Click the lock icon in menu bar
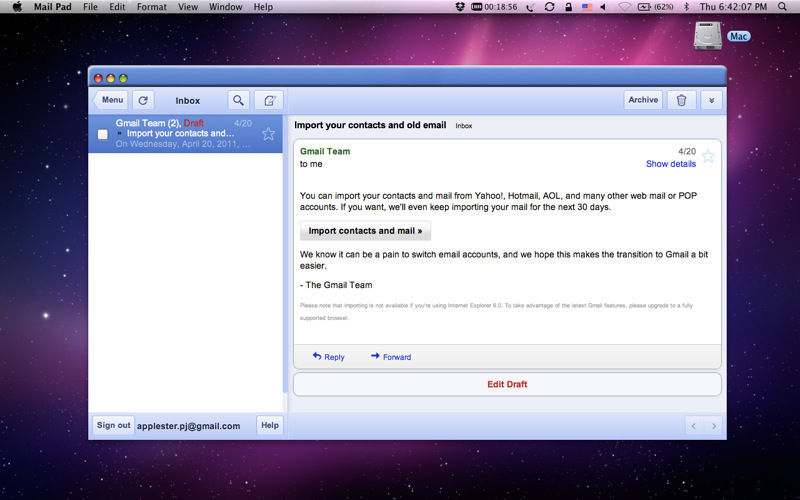Image resolution: width=800 pixels, height=500 pixels. click(x=568, y=7)
